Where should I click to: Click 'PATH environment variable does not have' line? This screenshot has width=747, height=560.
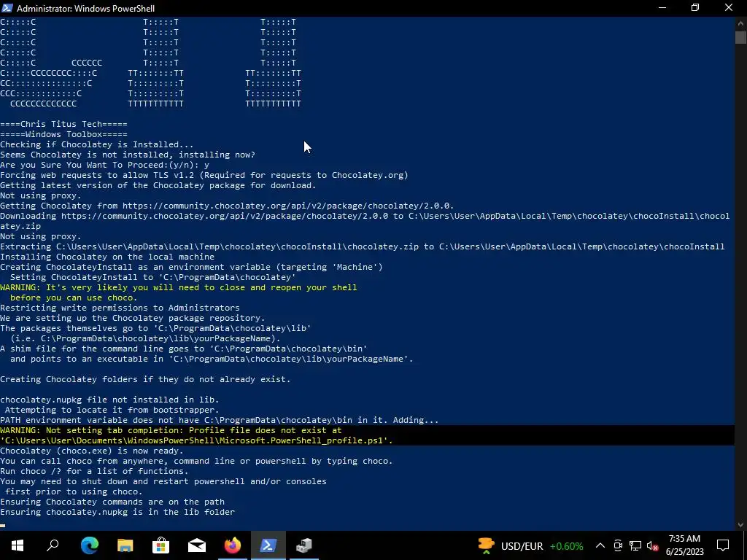click(x=219, y=421)
